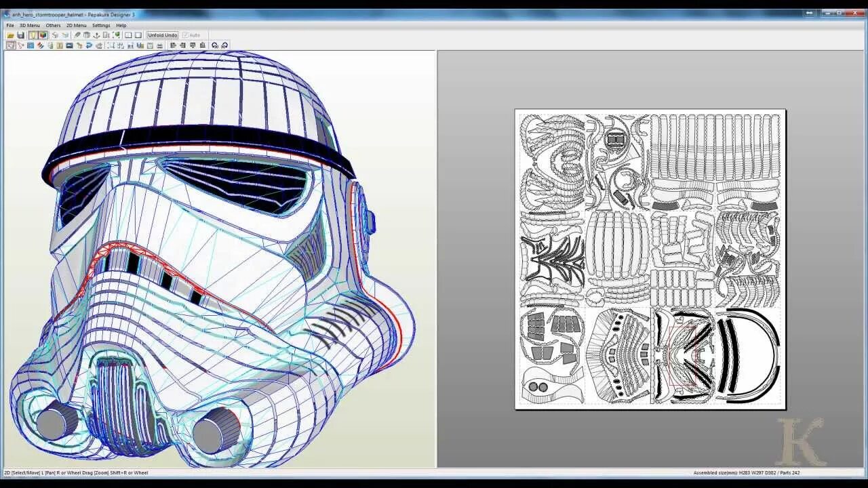Open the Help menu
The height and width of the screenshot is (488, 868).
121,25
